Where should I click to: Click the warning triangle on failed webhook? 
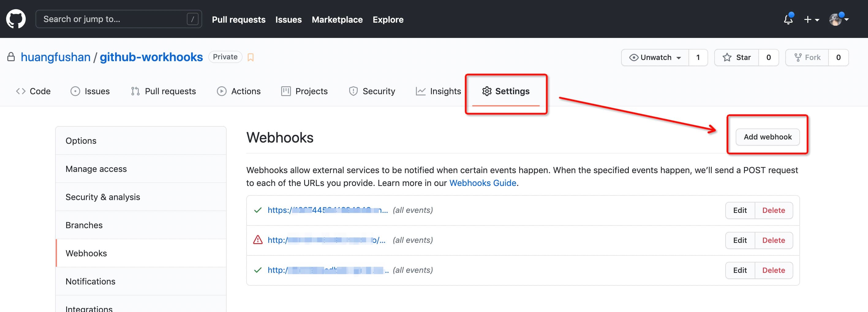(258, 240)
